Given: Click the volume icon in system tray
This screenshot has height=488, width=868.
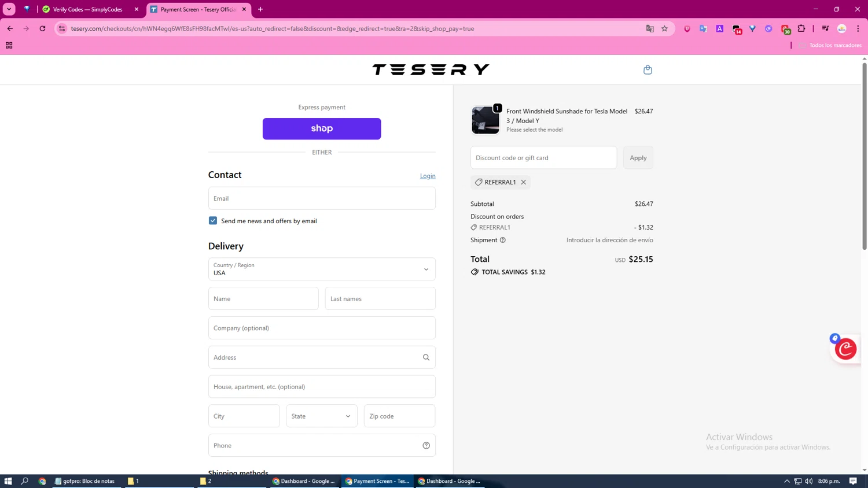Looking at the screenshot, I should coord(808,481).
